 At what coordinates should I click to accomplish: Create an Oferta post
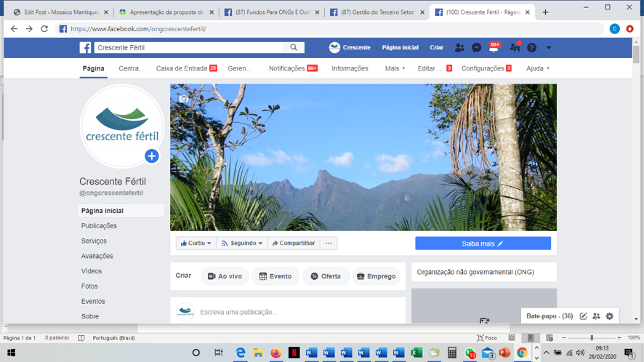tap(326, 276)
